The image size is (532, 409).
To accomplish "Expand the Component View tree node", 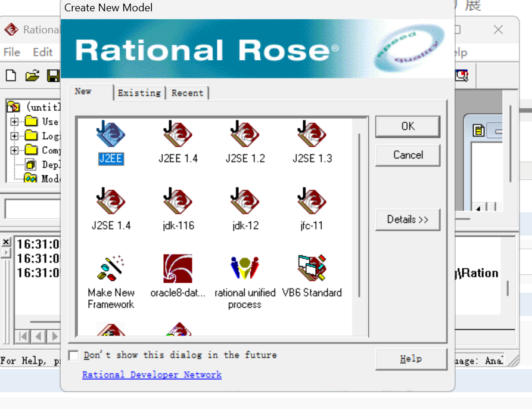I will coord(14,150).
